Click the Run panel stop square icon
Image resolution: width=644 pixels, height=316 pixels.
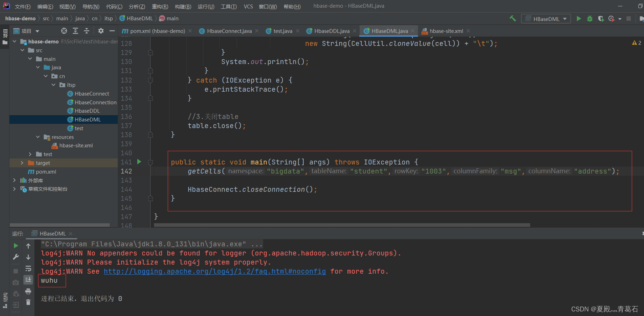point(16,271)
